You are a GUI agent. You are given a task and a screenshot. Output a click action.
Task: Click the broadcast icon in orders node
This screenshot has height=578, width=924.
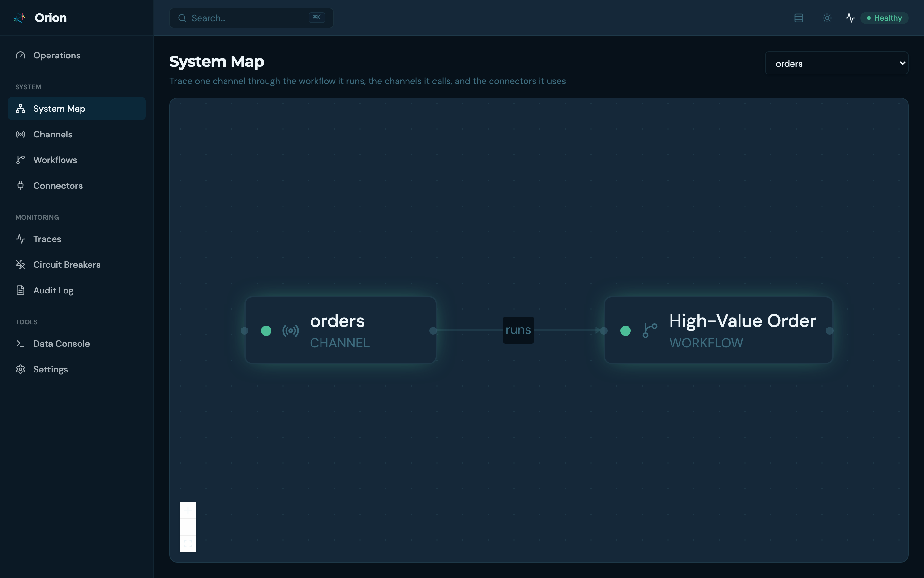(x=291, y=331)
